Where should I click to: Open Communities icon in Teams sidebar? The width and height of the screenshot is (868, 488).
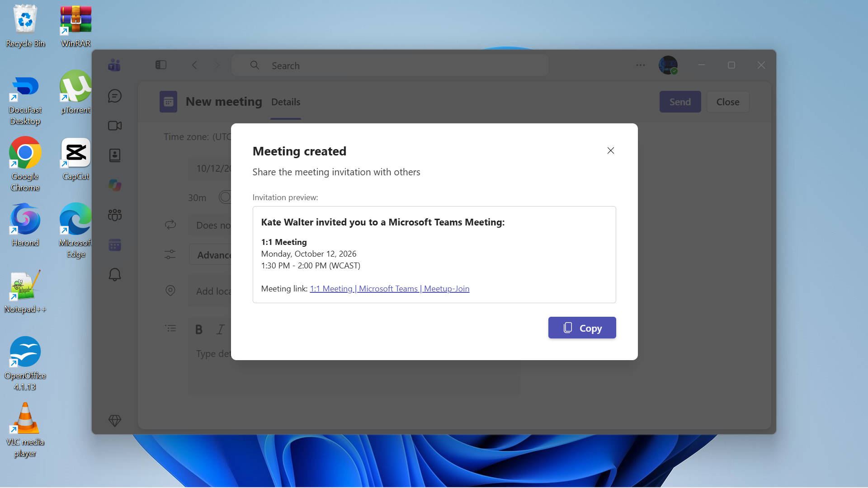pyautogui.click(x=115, y=215)
